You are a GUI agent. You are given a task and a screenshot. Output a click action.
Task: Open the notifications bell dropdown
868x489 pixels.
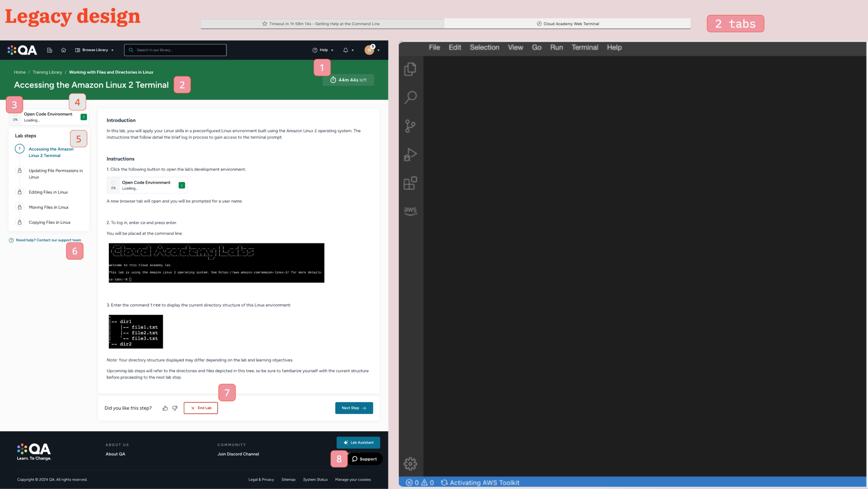(348, 50)
